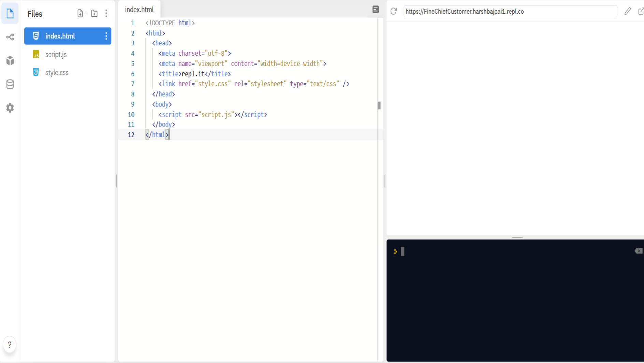Image resolution: width=644 pixels, height=363 pixels.
Task: Refresh the web preview
Action: 394,11
